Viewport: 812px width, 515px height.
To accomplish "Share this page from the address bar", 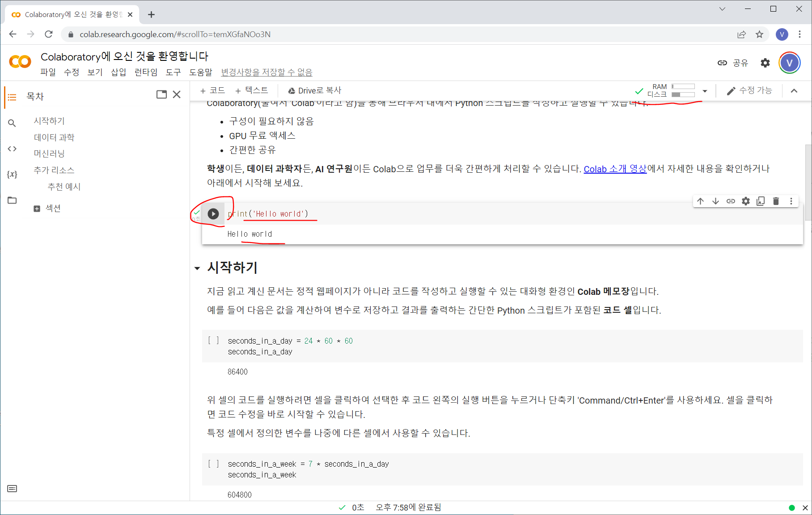I will (741, 34).
